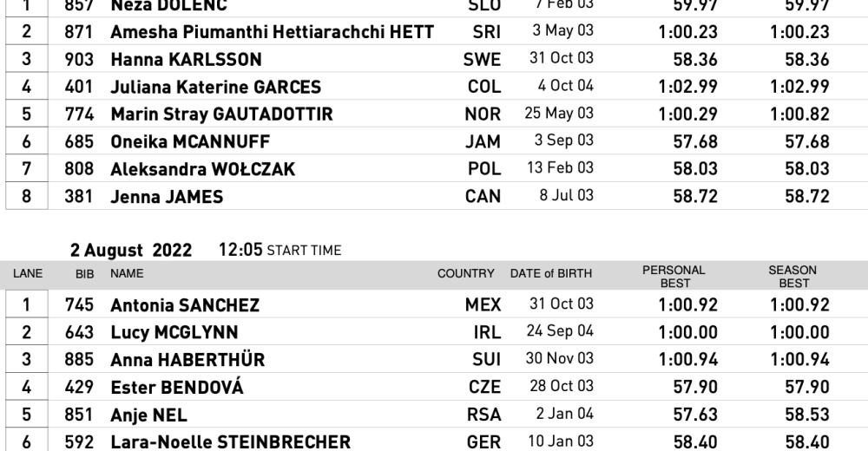
Task: Click the name Hanna KARLSSON
Action: 186,60
